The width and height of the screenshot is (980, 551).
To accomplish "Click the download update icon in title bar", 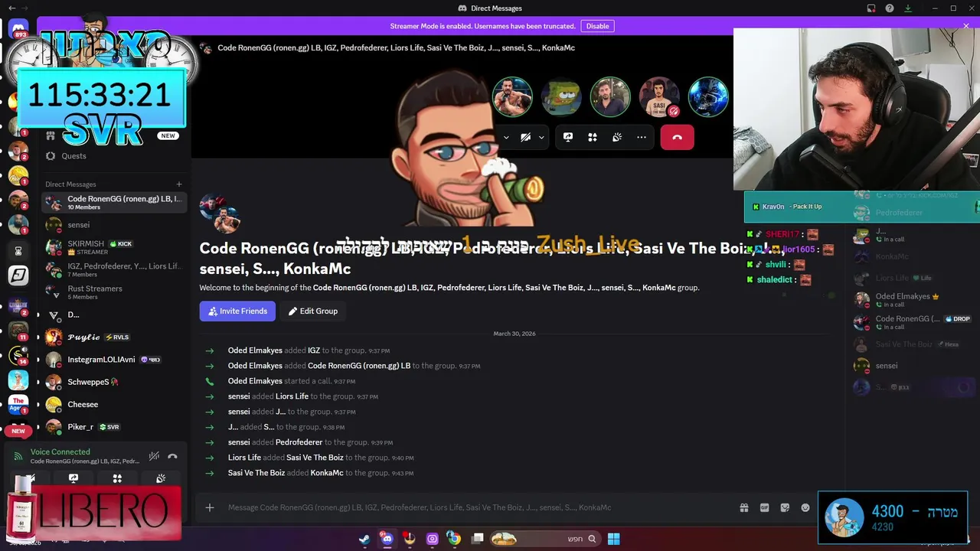I will [908, 8].
